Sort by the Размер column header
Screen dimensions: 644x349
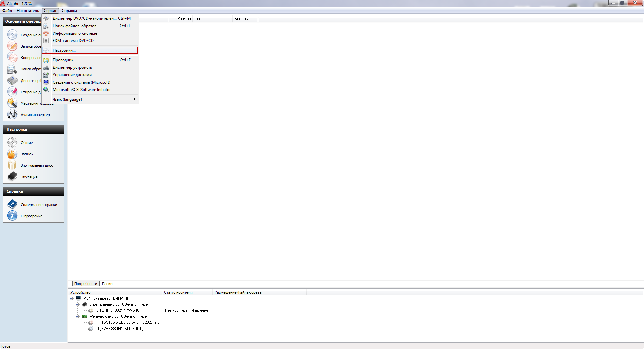tap(180, 19)
